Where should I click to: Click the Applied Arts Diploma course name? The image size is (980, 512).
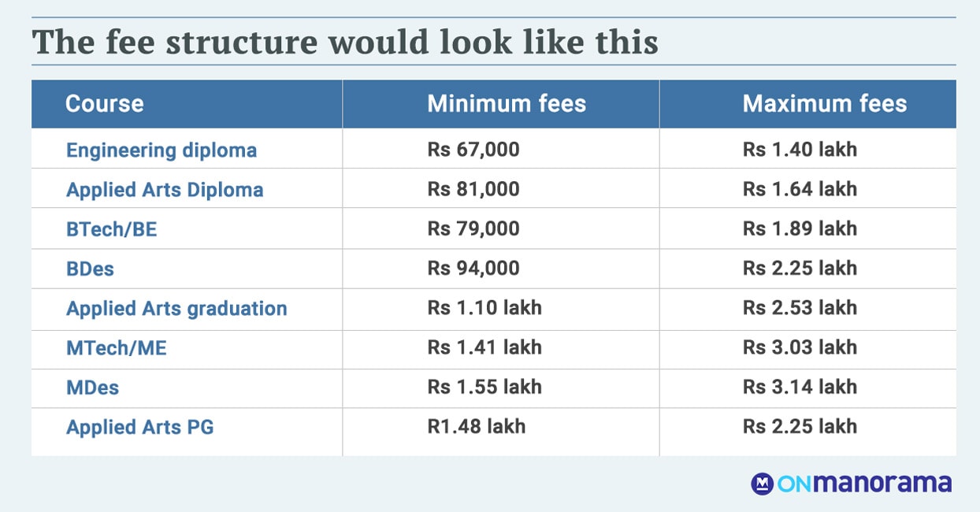165,190
